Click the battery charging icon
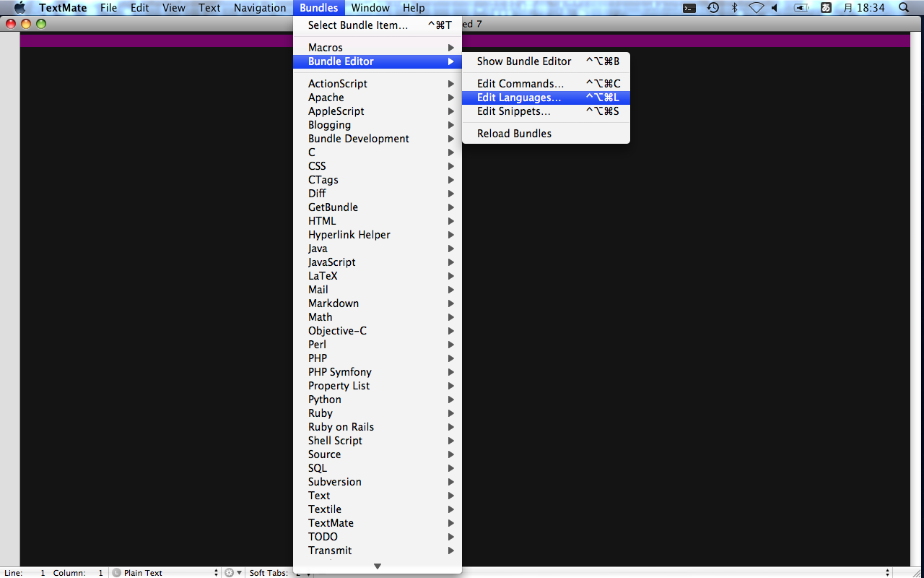The image size is (924, 578). coord(801,8)
